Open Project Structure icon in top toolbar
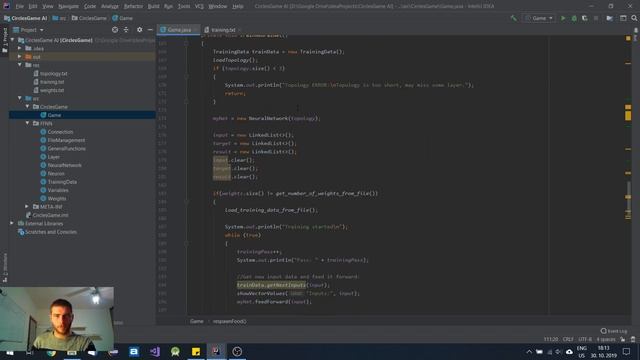This screenshot has height=360, width=640. [609, 18]
